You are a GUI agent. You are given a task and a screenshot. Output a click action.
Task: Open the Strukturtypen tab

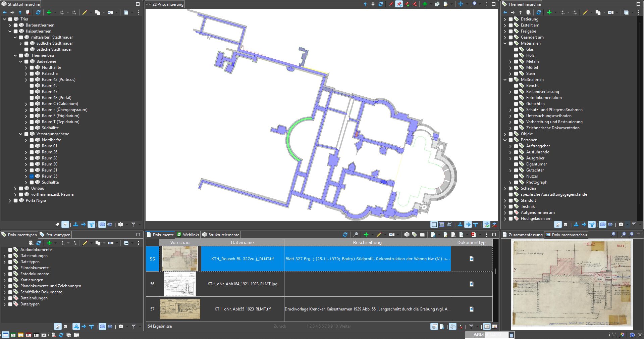[55, 235]
